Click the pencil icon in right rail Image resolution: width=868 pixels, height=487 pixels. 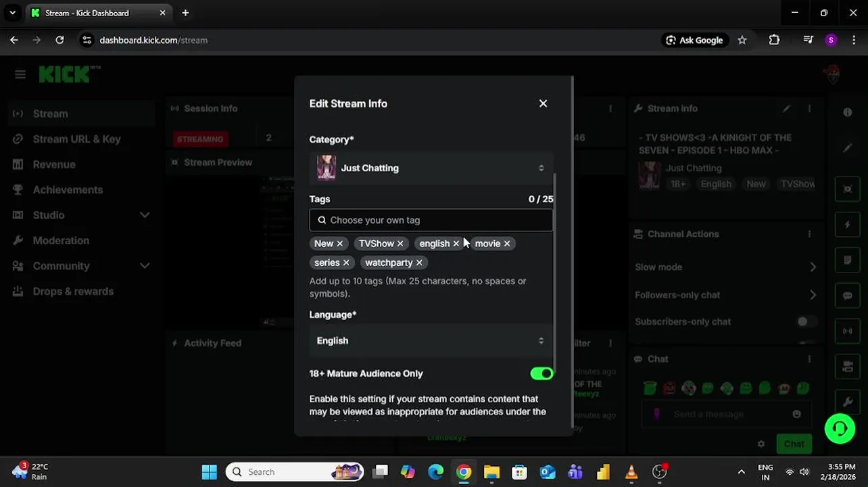click(847, 148)
